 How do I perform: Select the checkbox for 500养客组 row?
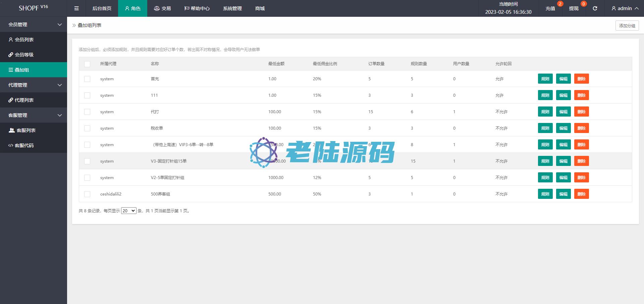tap(87, 194)
